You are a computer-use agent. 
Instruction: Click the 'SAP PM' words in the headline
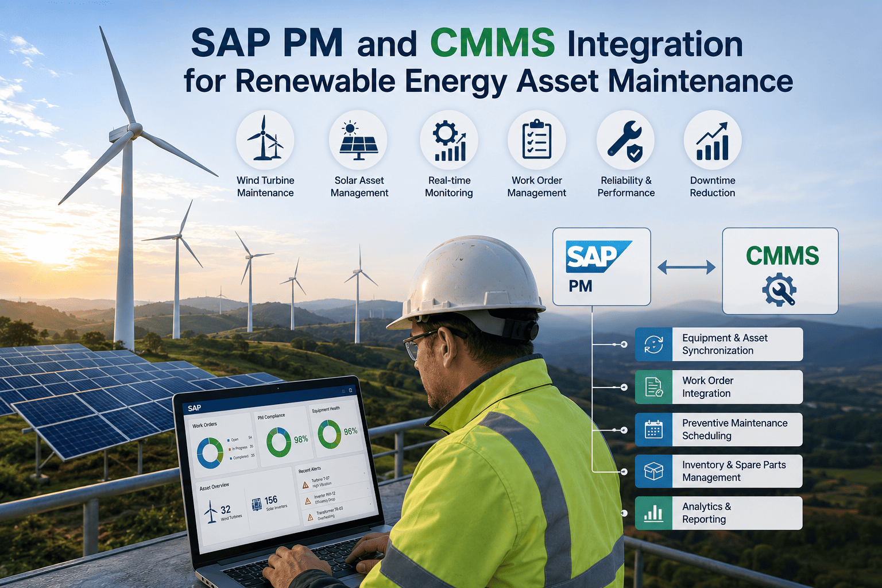[266, 43]
